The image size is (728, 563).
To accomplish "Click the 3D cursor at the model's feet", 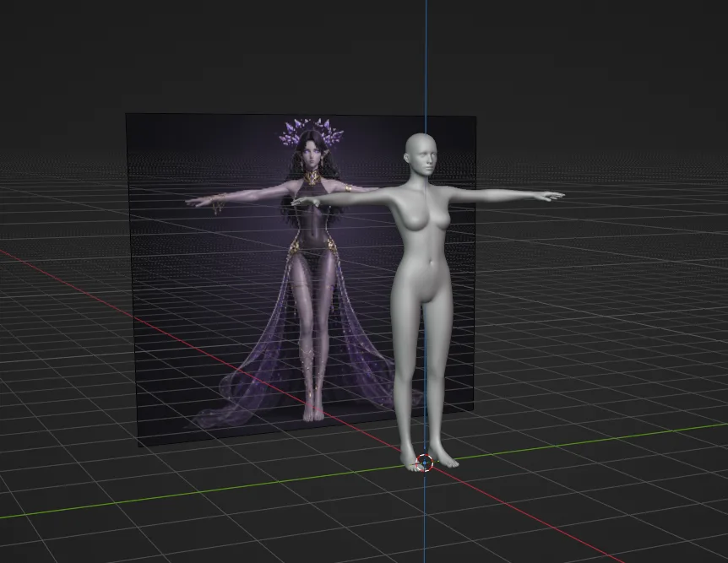I will [424, 463].
